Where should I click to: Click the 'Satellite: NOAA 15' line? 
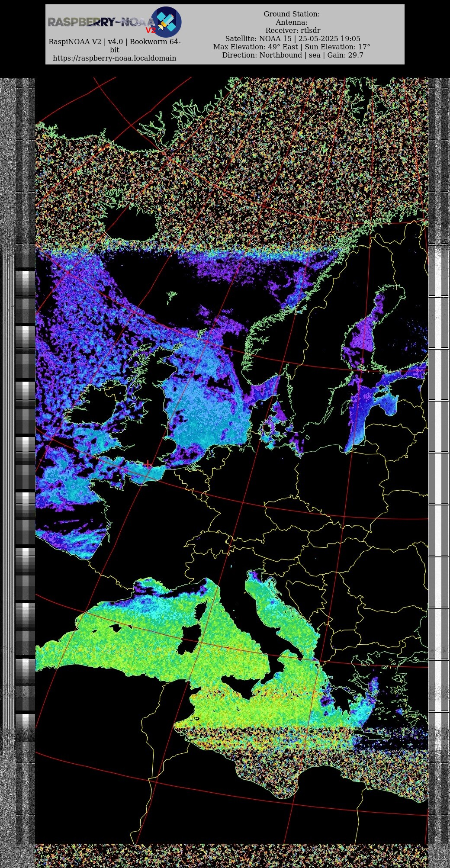(292, 39)
